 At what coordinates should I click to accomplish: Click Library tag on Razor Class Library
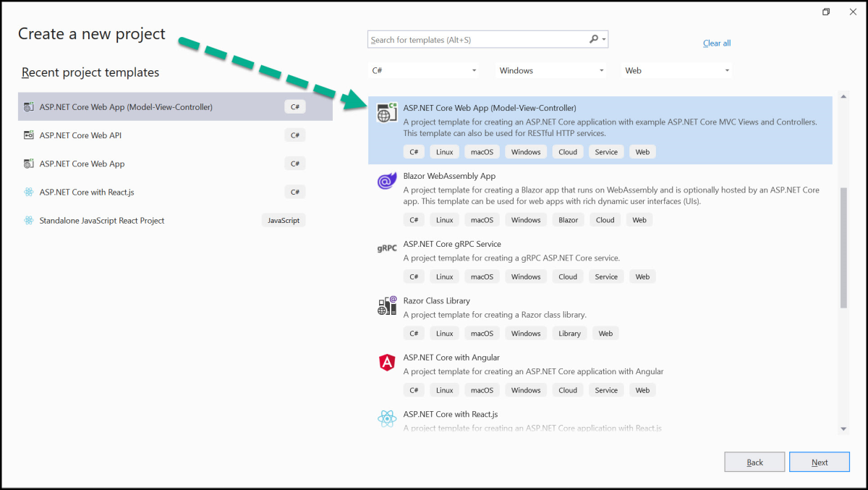coord(569,334)
